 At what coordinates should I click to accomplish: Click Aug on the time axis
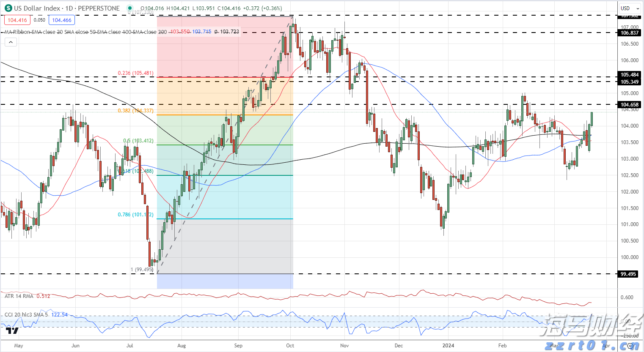(x=182, y=346)
